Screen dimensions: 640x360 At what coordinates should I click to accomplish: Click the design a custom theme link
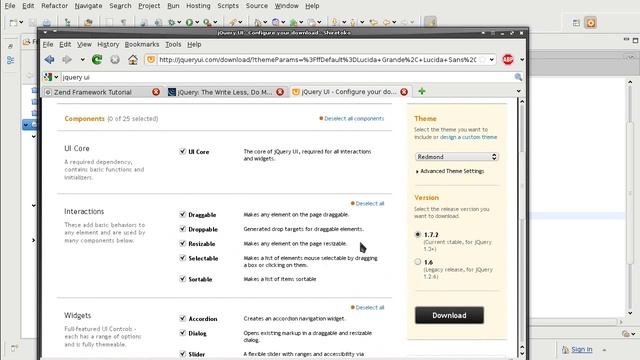468,137
